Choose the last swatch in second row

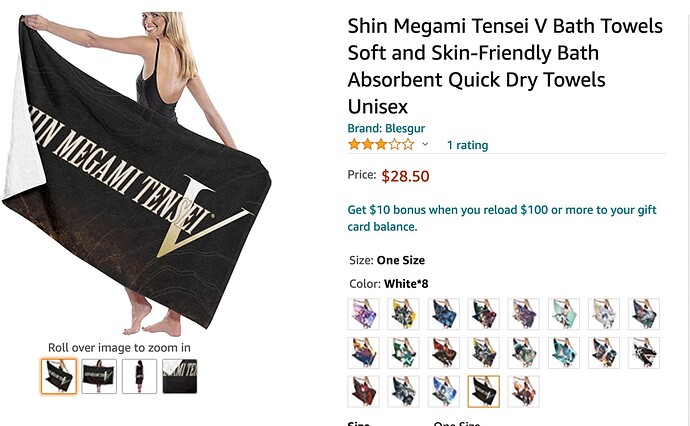644,353
